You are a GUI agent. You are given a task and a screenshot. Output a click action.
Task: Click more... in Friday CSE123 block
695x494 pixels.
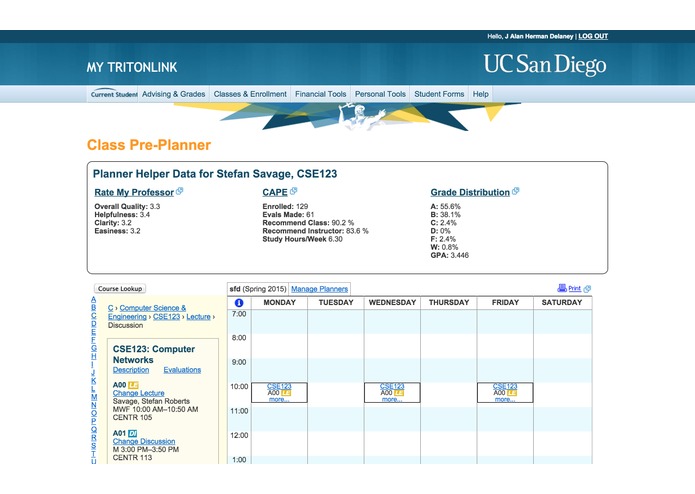505,399
